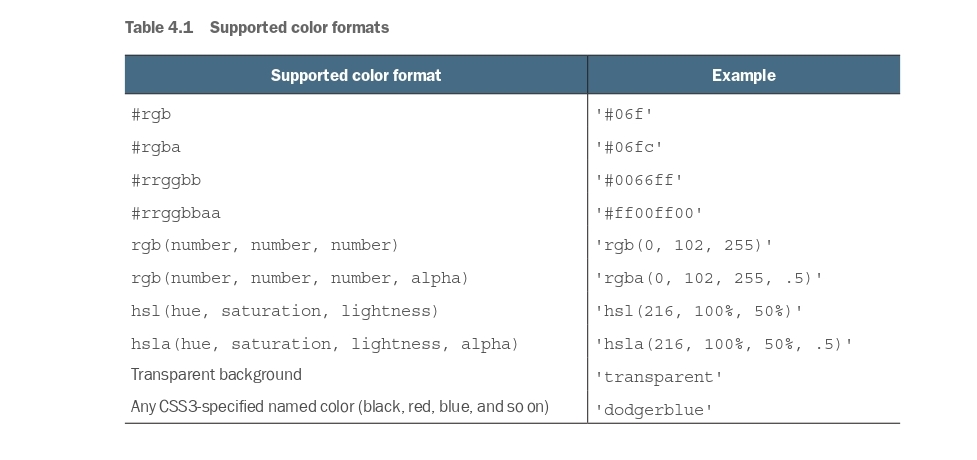This screenshot has width=977, height=460.
Task: Select the '#rgba' format cell
Action: click(156, 147)
